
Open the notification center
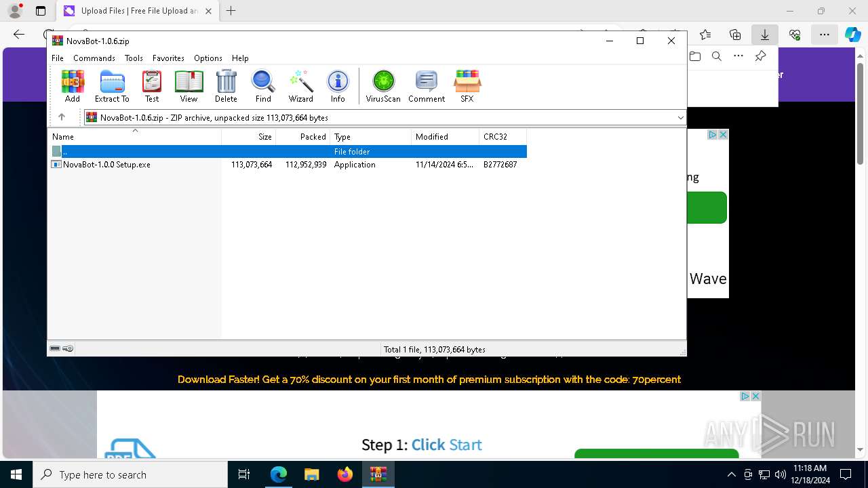point(846,474)
